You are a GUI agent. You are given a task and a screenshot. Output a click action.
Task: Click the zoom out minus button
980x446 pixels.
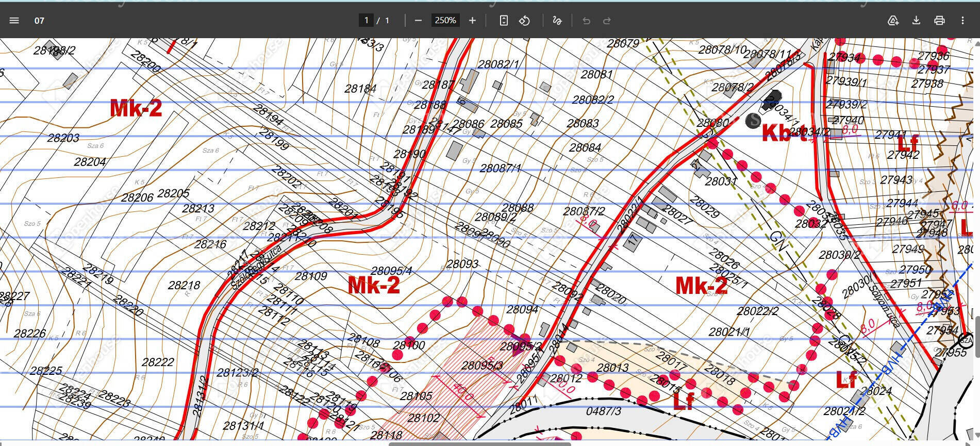418,21
